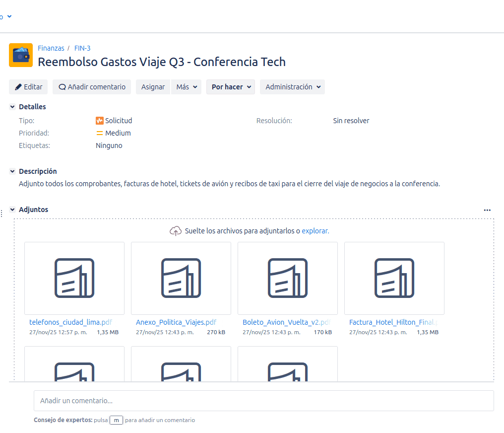Click the document icon of Boleto_Avion_Vuelta_v2

point(288,278)
